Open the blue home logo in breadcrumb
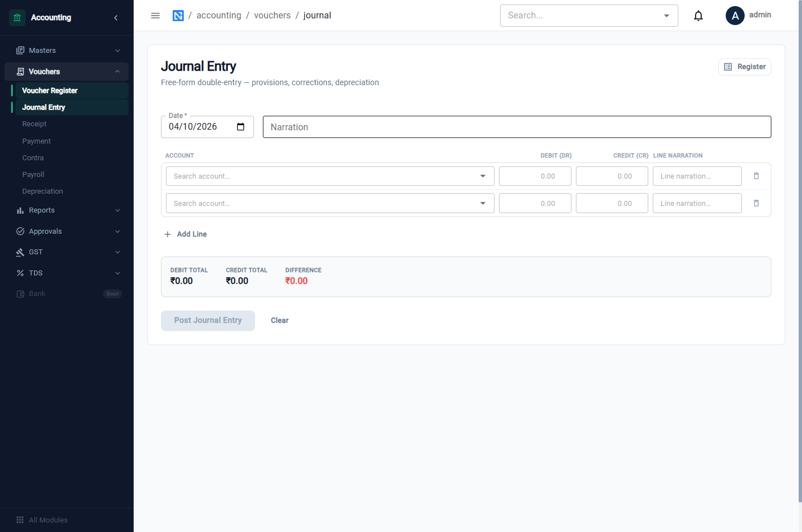The width and height of the screenshot is (802, 532). click(178, 16)
